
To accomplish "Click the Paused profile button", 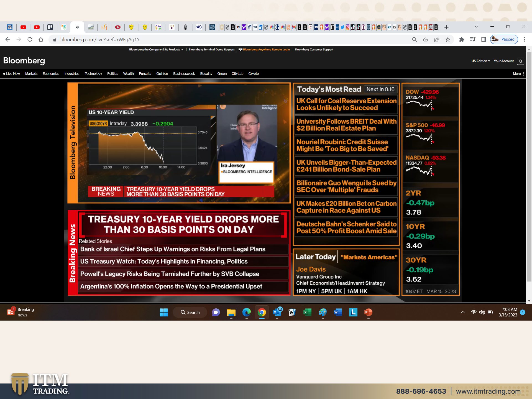I will (504, 39).
